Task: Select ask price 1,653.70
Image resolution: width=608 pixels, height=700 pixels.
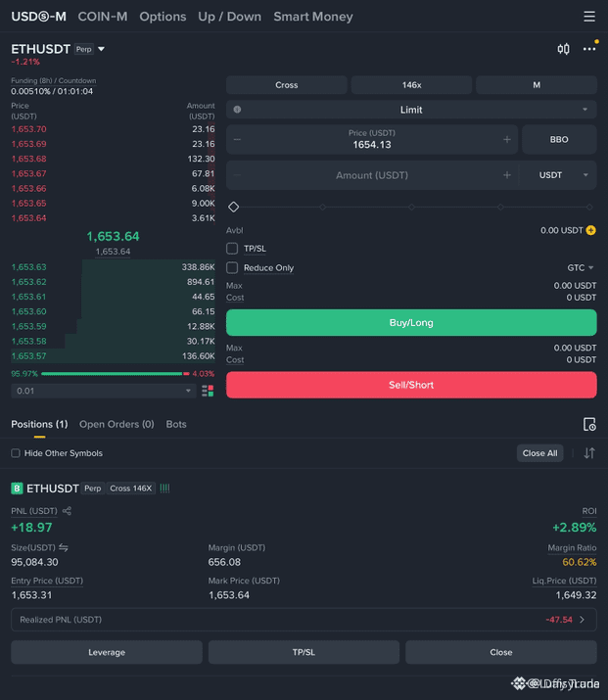Action: [29, 129]
